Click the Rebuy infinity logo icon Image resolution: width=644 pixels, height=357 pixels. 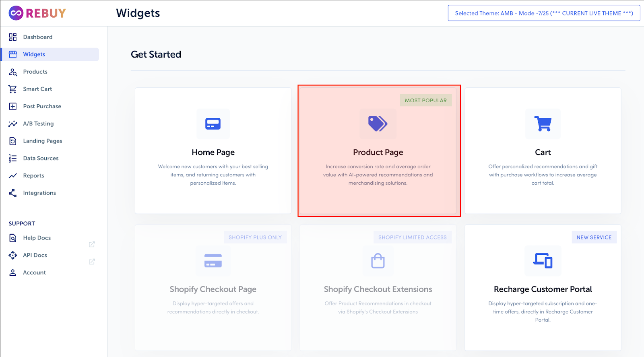16,13
